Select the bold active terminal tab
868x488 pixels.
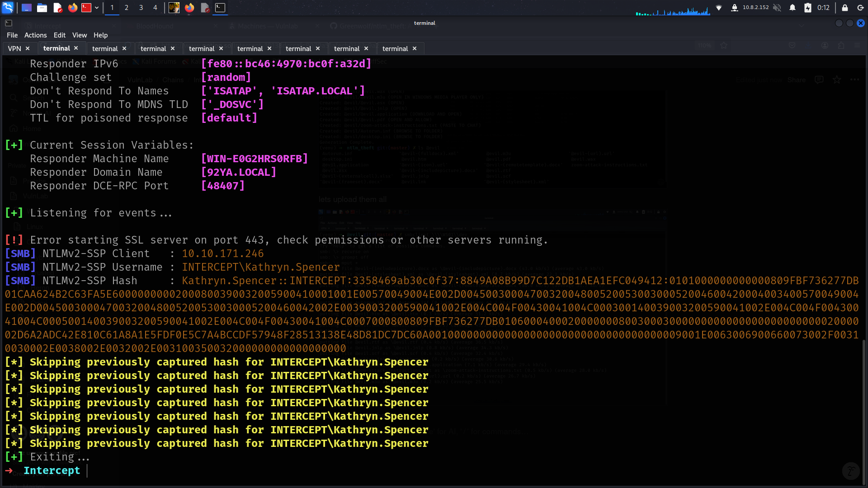pyautogui.click(x=57, y=48)
